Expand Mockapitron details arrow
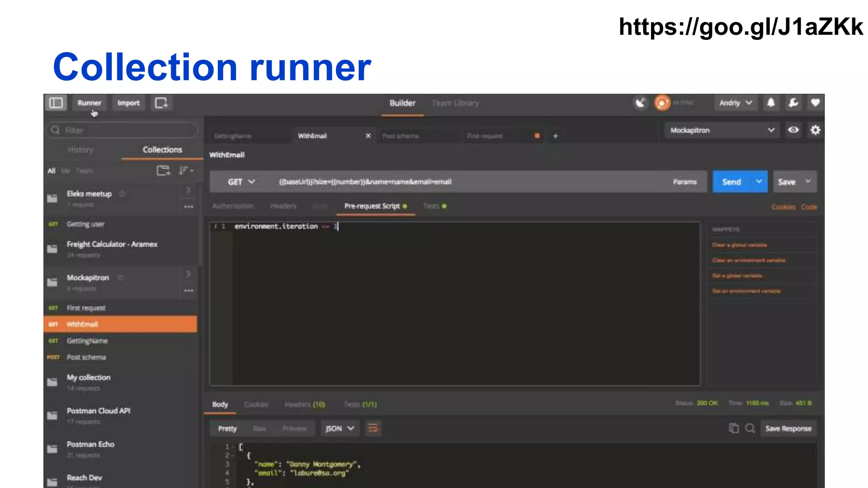 pos(188,274)
